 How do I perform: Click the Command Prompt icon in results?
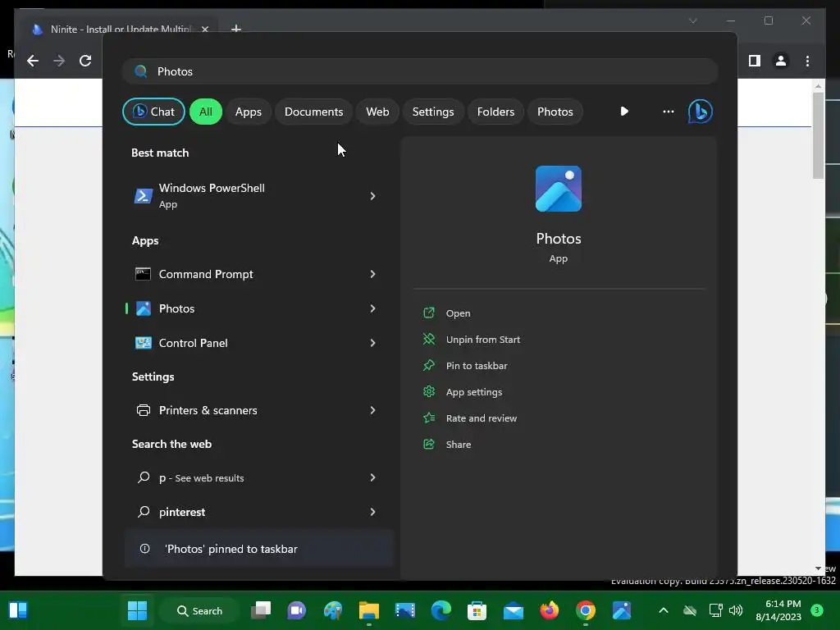pos(143,274)
